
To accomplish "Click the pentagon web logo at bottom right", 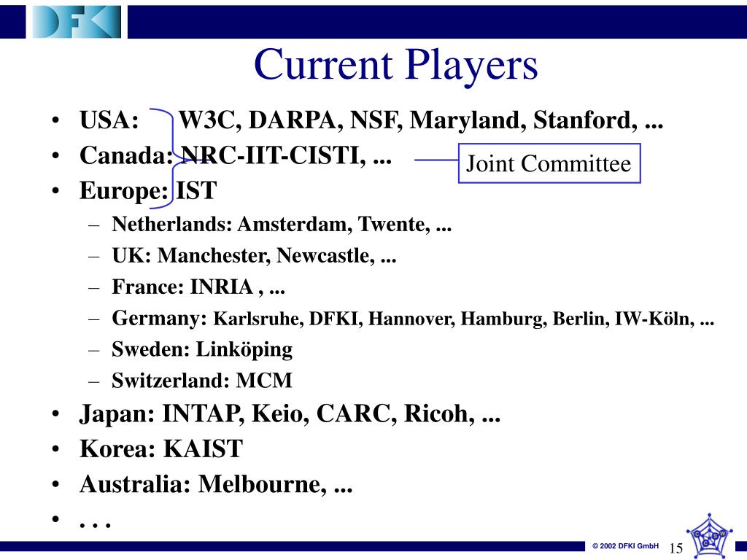I will [709, 536].
